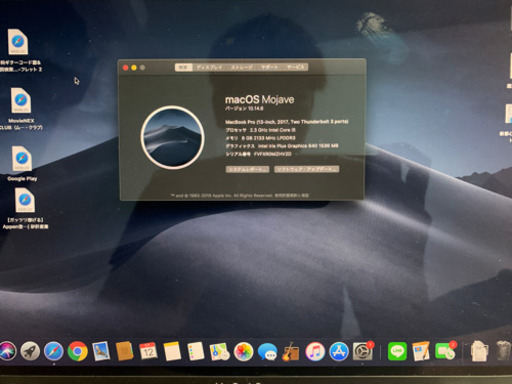
Task: Switch to the ディスプレイ tab
Action: 209,67
